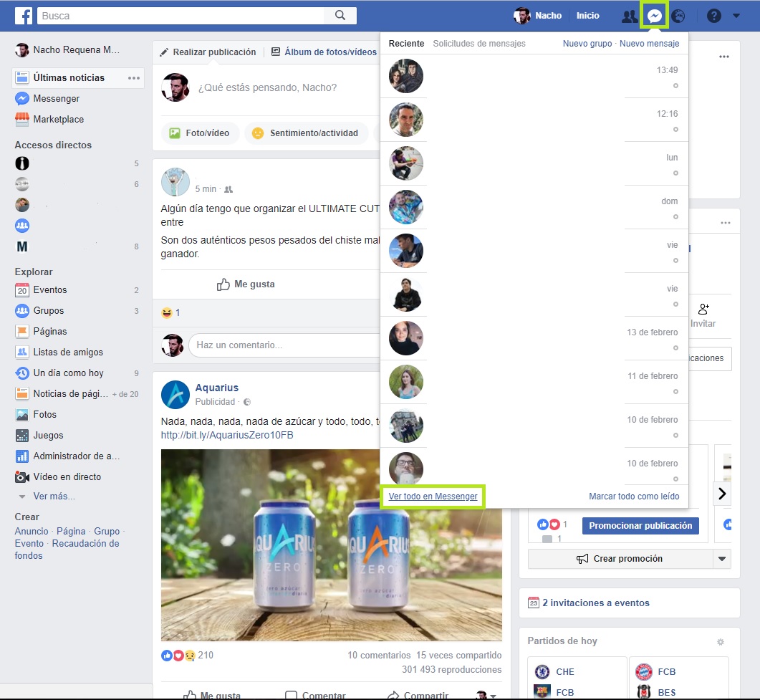
Task: Open Eventos in the Explorar section
Action: click(x=49, y=290)
